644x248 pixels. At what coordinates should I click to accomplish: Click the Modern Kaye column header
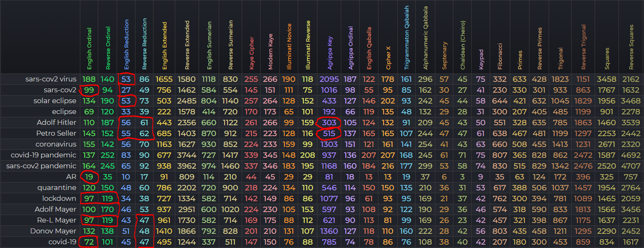[x=270, y=52]
